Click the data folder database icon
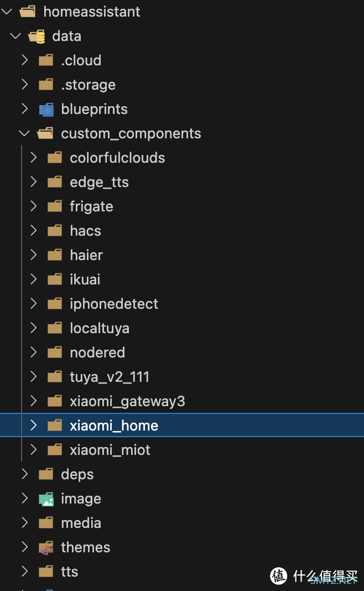Screen dimensions: 364x591 pyautogui.click(x=37, y=37)
